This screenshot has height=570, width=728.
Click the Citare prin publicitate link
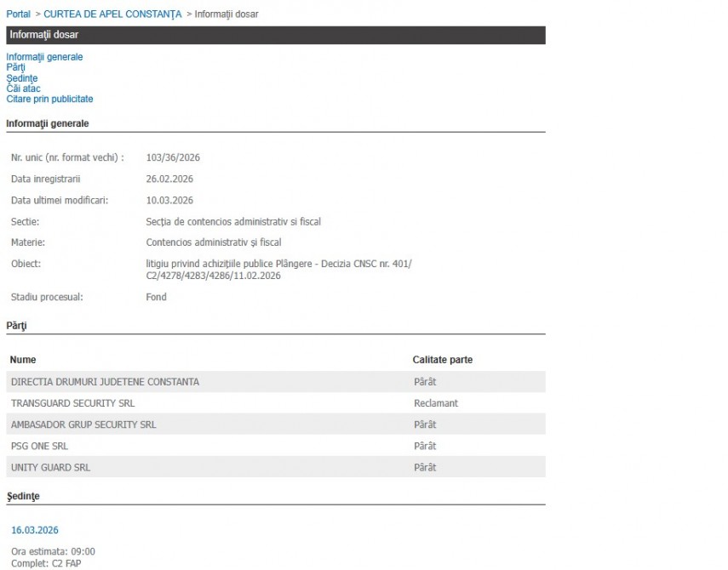click(x=49, y=99)
